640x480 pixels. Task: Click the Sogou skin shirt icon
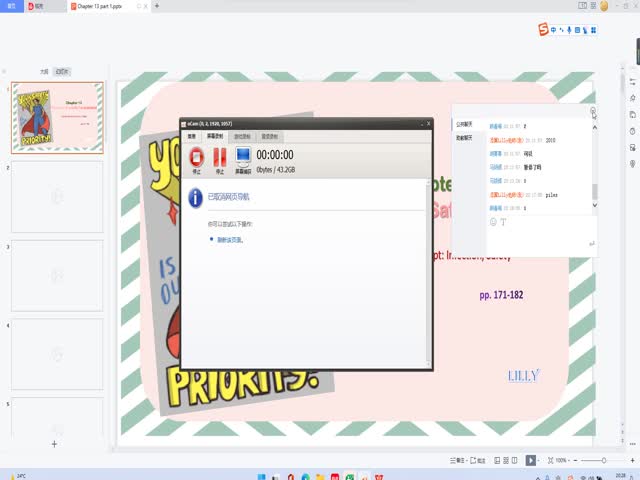(585, 30)
